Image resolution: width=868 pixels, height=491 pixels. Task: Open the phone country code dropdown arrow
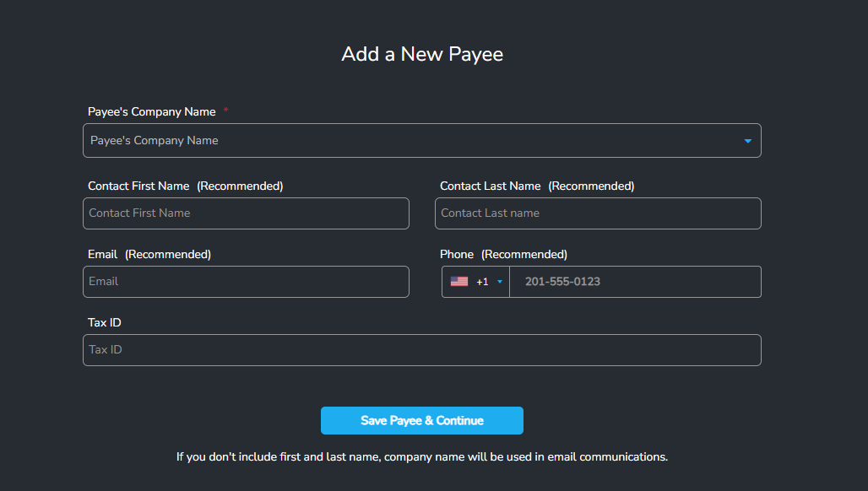click(500, 282)
